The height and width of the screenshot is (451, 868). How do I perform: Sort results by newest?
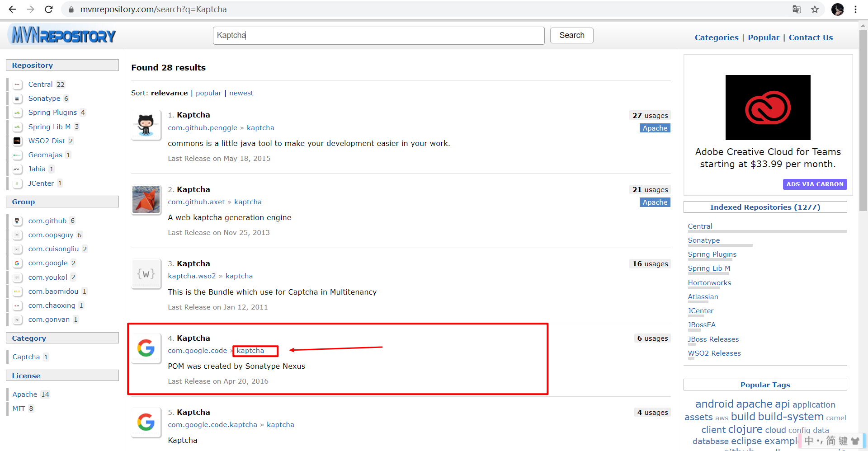[241, 93]
